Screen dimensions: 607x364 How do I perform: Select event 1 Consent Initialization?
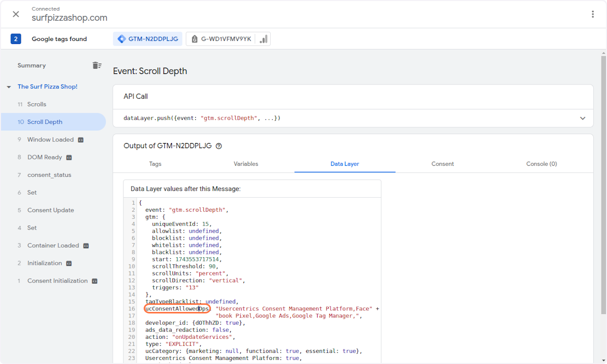[x=53, y=281]
